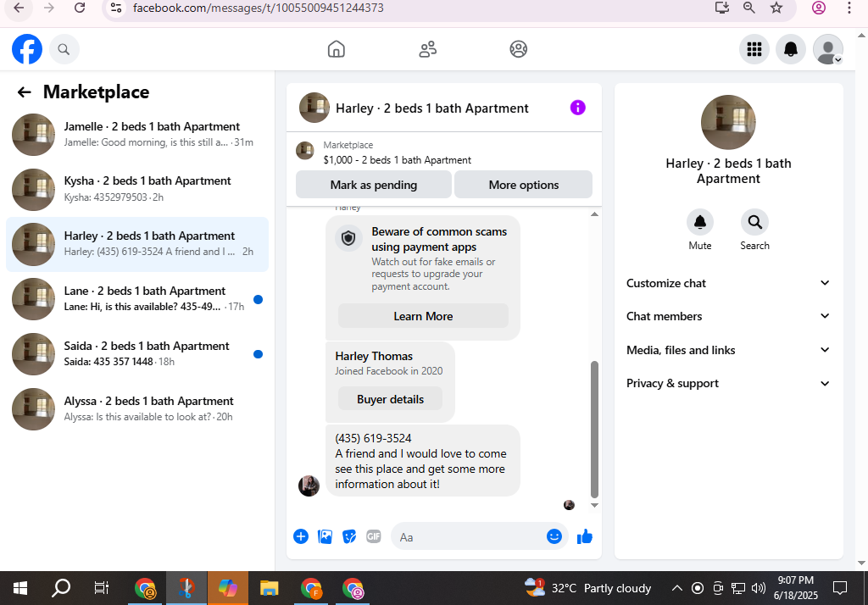Click the browser back arrow
Image resolution: width=868 pixels, height=605 pixels.
pos(19,8)
